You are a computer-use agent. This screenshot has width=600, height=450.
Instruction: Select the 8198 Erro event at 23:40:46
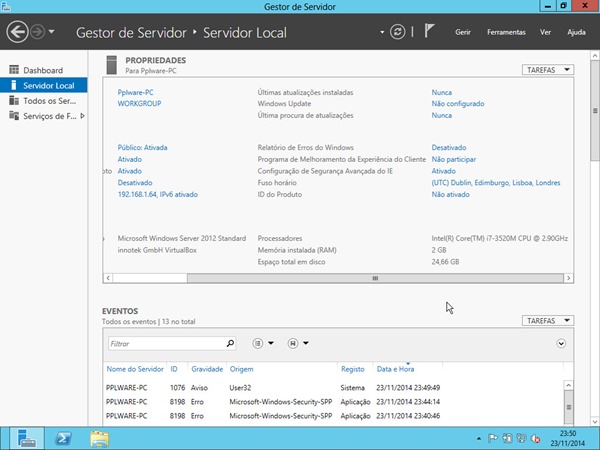pos(333,416)
